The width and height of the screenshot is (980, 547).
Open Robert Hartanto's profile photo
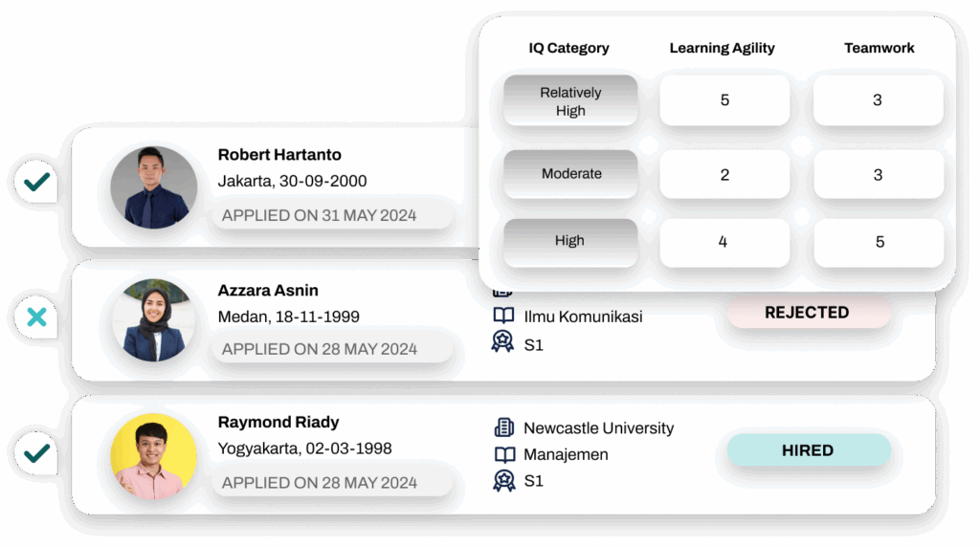pyautogui.click(x=154, y=187)
